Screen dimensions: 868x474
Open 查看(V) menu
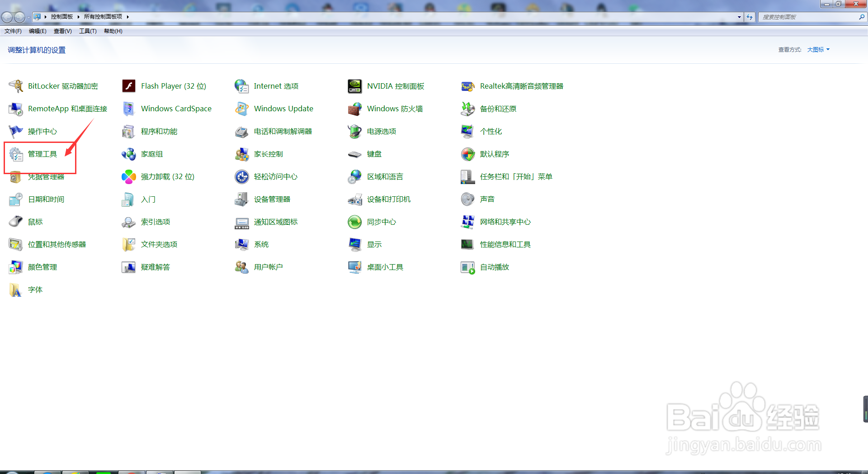63,31
